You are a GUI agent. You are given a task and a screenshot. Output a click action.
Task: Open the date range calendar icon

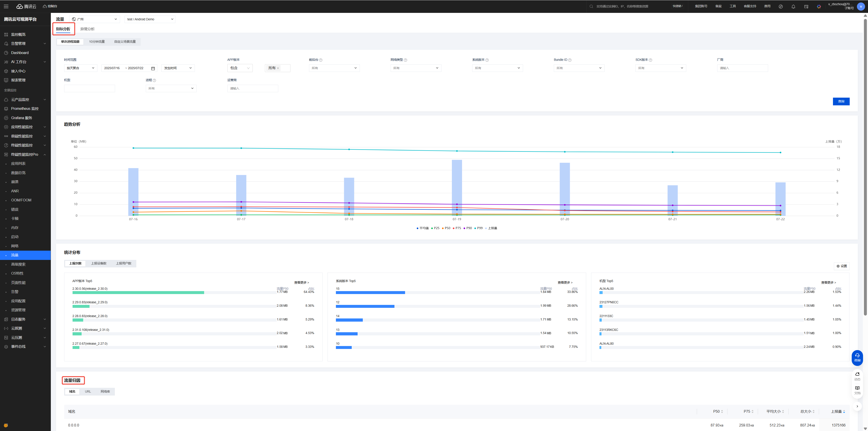pyautogui.click(x=153, y=68)
